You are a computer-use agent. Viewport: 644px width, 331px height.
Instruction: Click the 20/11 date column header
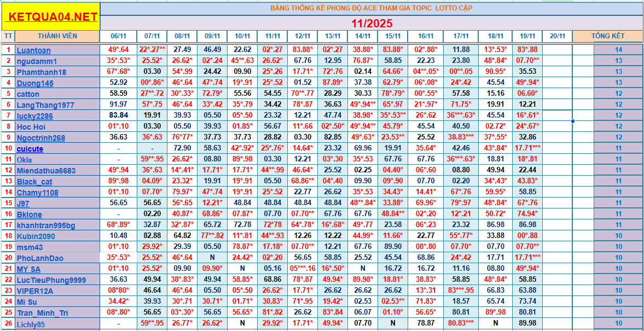pyautogui.click(x=557, y=36)
